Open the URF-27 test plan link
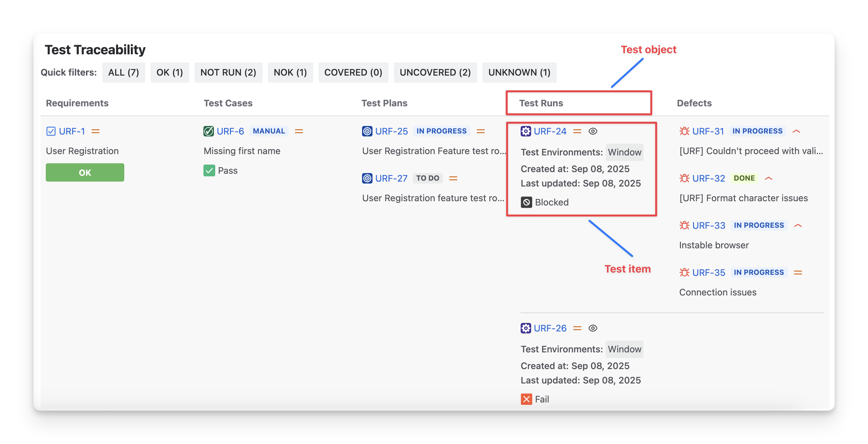This screenshot has width=868, height=444. point(391,178)
